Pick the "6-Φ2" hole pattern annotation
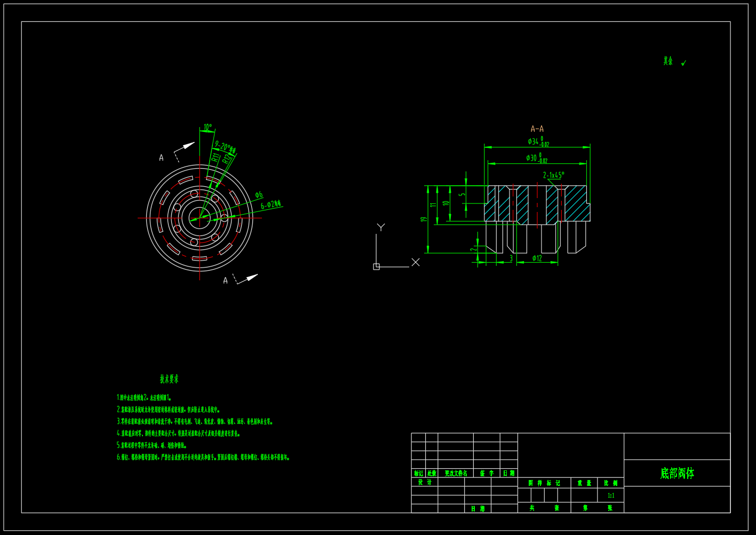Image resolution: width=756 pixels, height=535 pixels. (270, 204)
